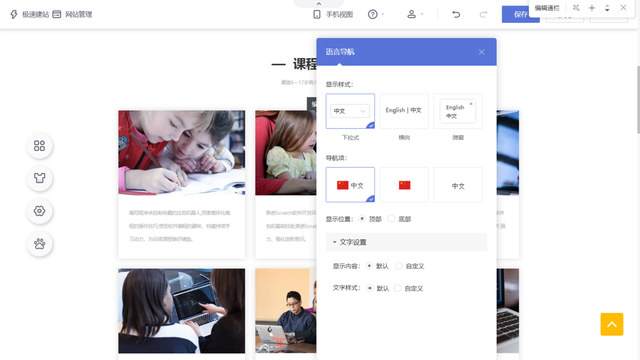Close the 语言导航 panel
The image size is (640, 360).
pos(482,52)
